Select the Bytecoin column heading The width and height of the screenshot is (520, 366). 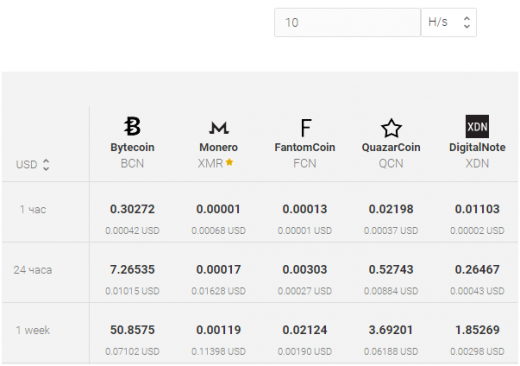(x=132, y=147)
